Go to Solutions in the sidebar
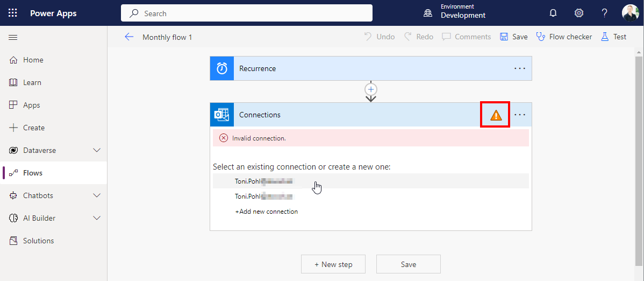 [x=38, y=241]
